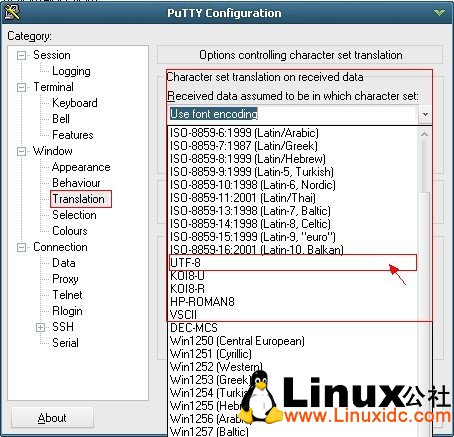
Task: Choose ISO-8859-8:1999 (Latin/Hebrew)
Action: (x=293, y=159)
